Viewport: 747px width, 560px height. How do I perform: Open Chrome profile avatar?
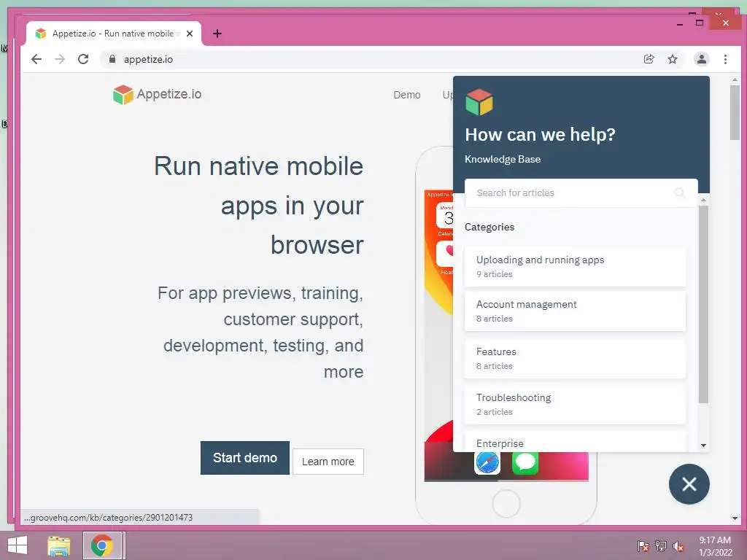pyautogui.click(x=701, y=59)
